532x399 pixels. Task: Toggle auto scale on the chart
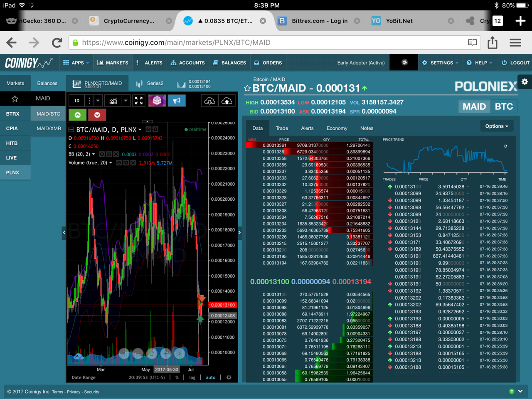pyautogui.click(x=211, y=377)
